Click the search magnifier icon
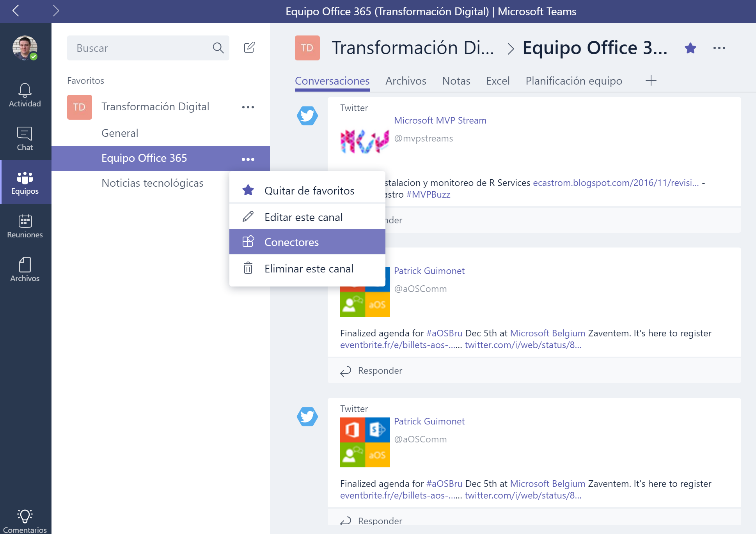756x534 pixels. click(x=218, y=48)
